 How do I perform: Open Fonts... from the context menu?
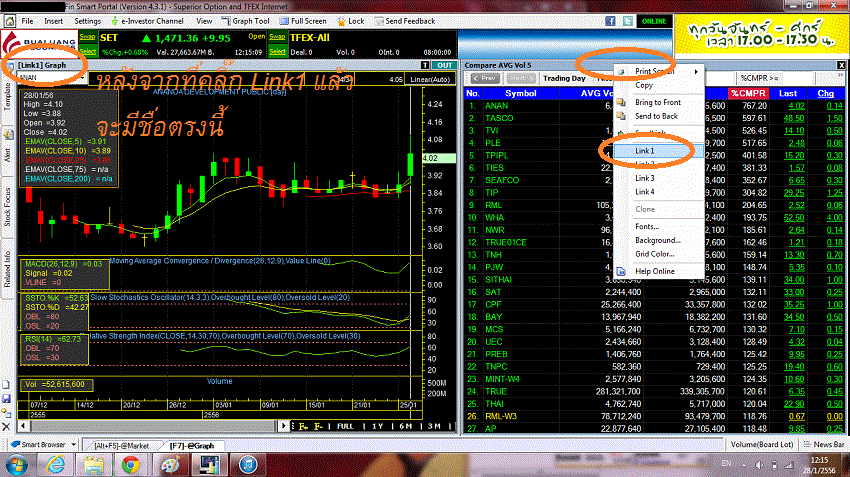tap(658, 227)
